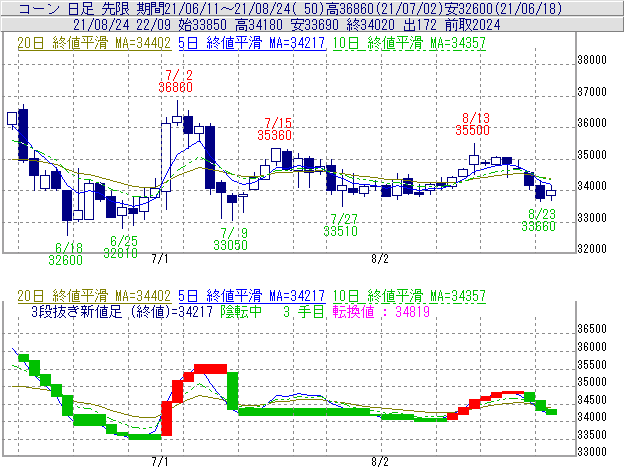Click the tall red bar at 7/1 on the lower chart
This screenshot has width=624, height=475.
[166, 419]
